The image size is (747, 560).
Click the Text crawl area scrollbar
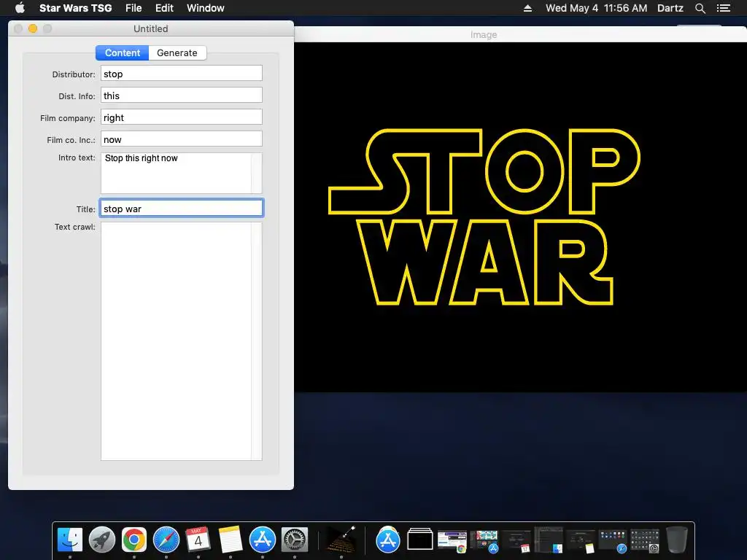(257, 341)
